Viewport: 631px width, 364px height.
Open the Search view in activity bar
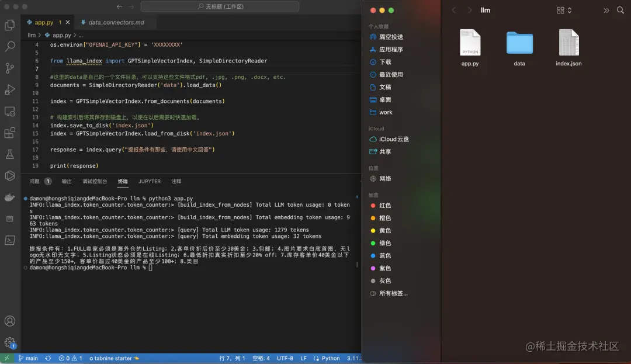click(x=10, y=47)
